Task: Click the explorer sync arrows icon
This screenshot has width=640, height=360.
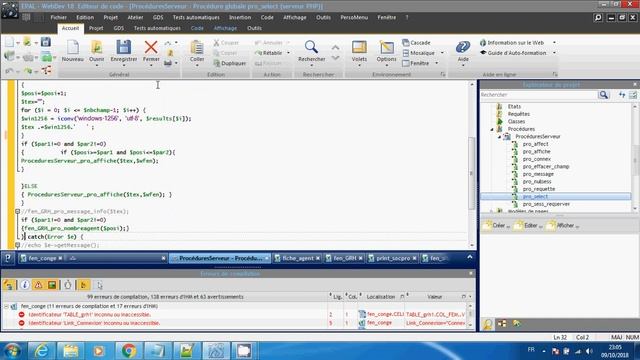Action: pyautogui.click(x=622, y=95)
